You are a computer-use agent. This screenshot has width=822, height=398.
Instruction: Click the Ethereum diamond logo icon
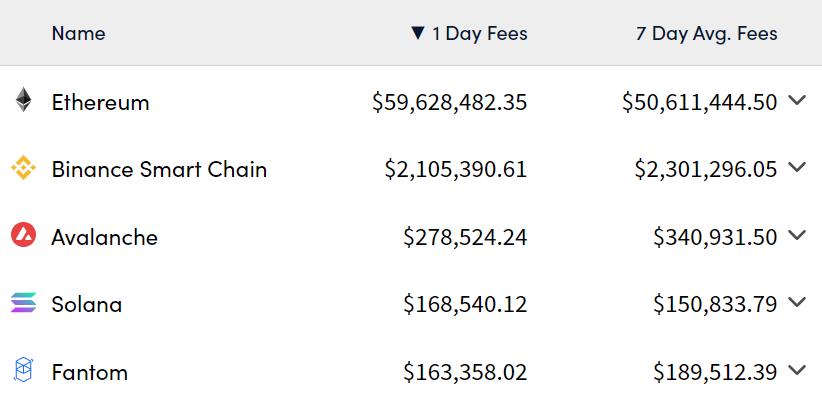pos(23,100)
